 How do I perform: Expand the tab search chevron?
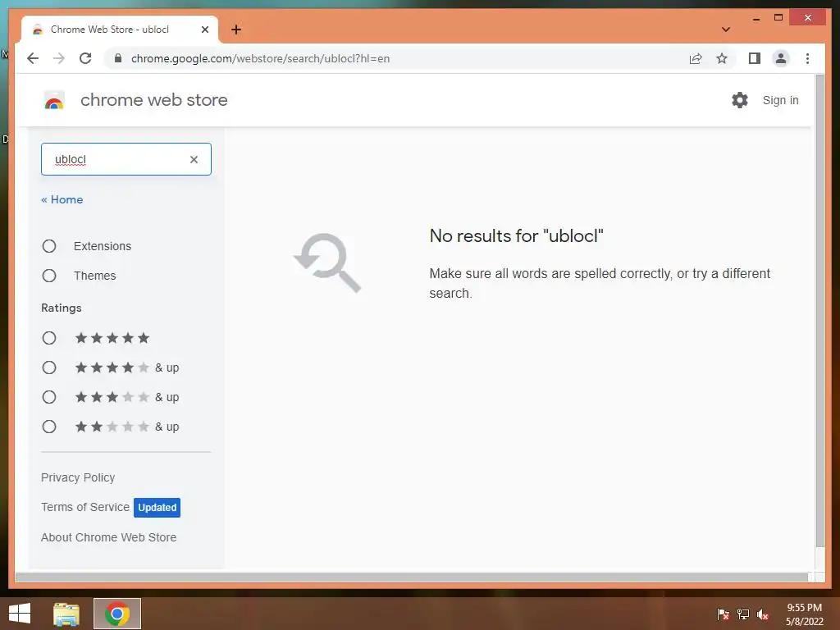click(x=726, y=30)
